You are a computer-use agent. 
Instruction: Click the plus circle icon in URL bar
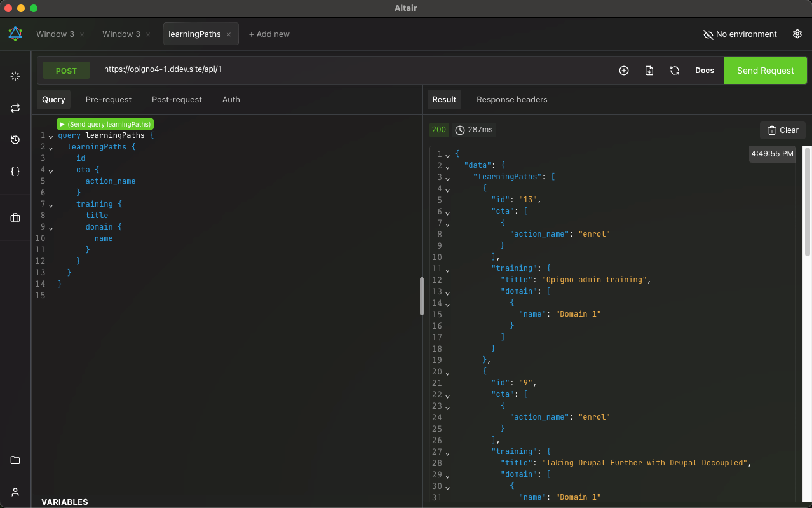pos(624,71)
